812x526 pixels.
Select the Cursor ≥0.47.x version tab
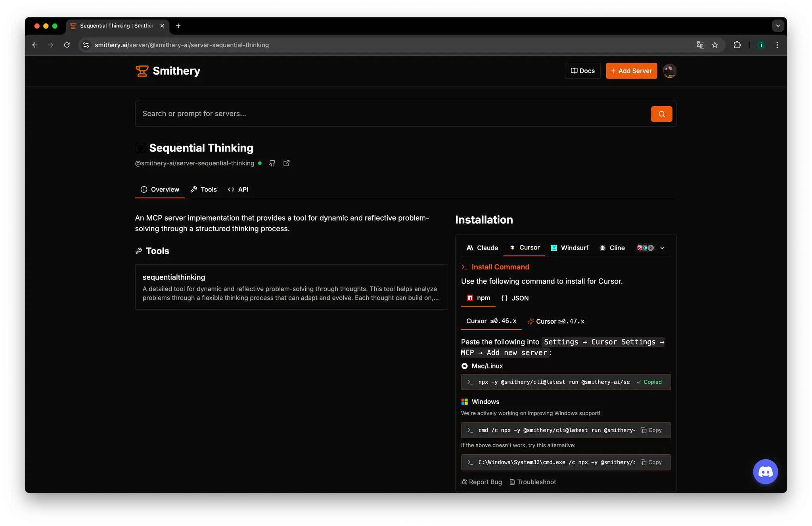(556, 321)
